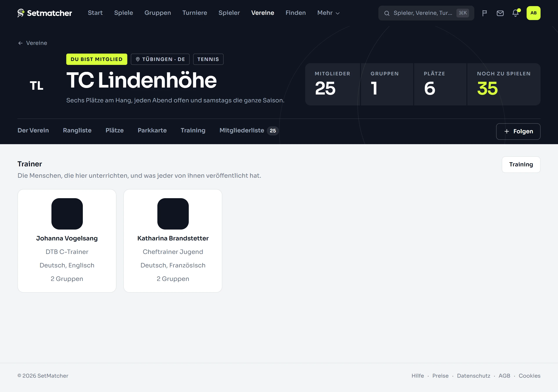Click the Mitglieder 25 stat
Screen dimensions: 558x392
pos(332,84)
